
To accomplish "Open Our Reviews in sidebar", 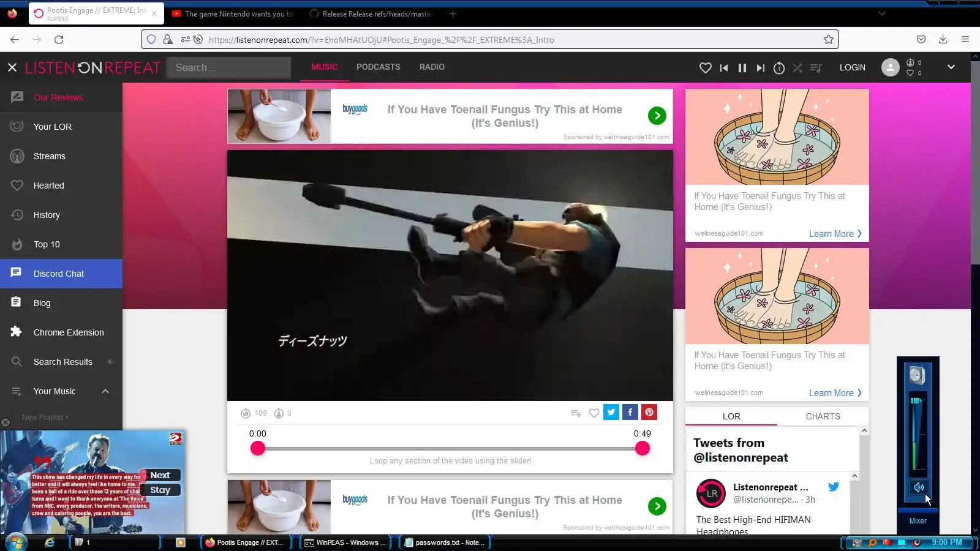I will point(61,97).
